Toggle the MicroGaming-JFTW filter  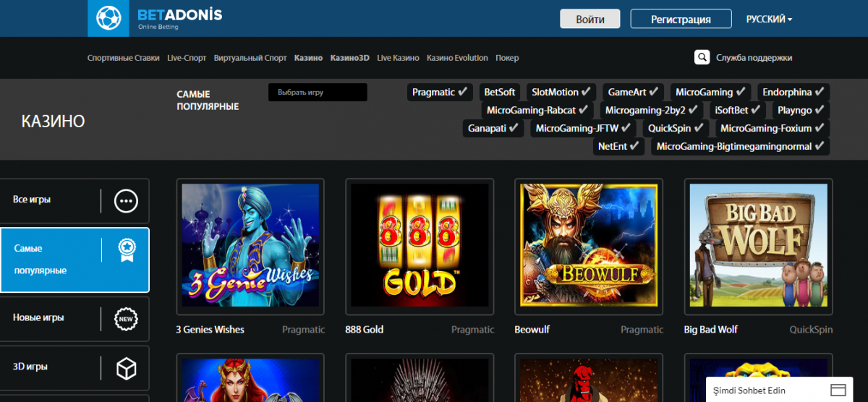[x=583, y=129]
